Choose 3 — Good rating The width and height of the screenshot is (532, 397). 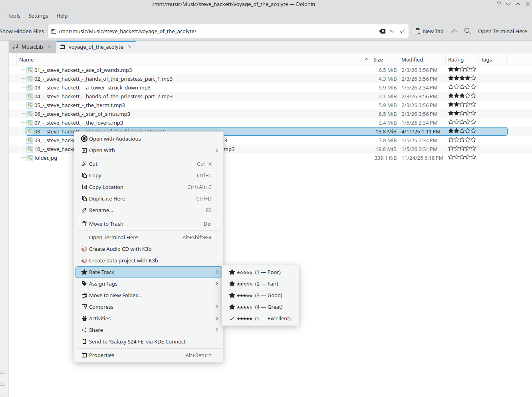click(260, 295)
